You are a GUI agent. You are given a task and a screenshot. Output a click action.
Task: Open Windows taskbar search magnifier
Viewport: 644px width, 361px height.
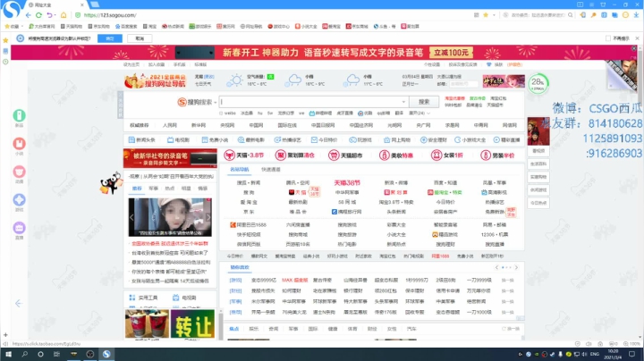coord(24,354)
